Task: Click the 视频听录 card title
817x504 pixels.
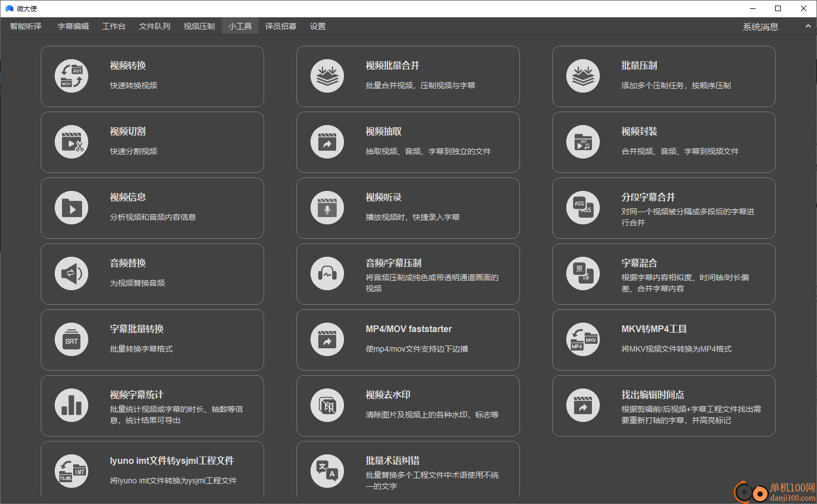Action: [x=384, y=198]
